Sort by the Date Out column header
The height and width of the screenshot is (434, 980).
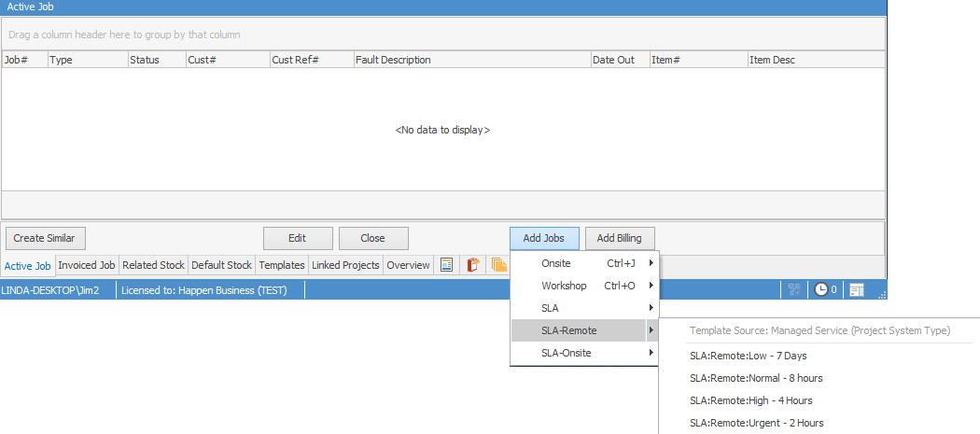[x=621, y=60]
